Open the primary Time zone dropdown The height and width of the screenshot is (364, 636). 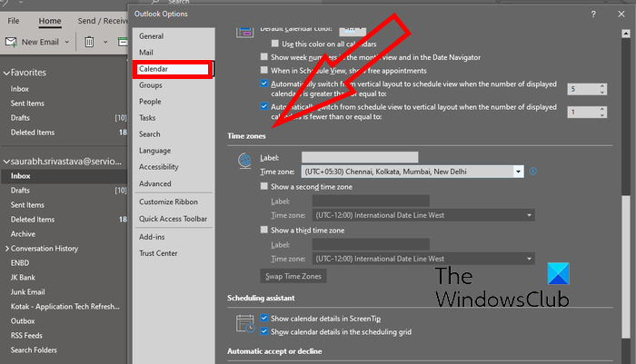tap(518, 172)
